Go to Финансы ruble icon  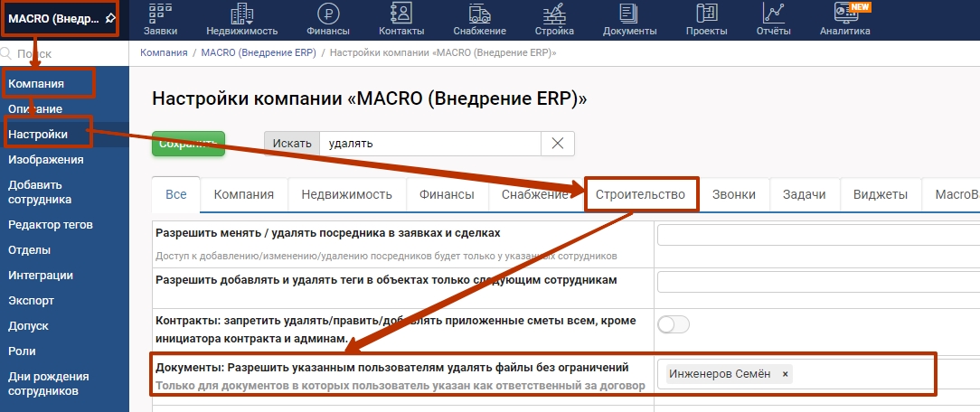pos(328,14)
